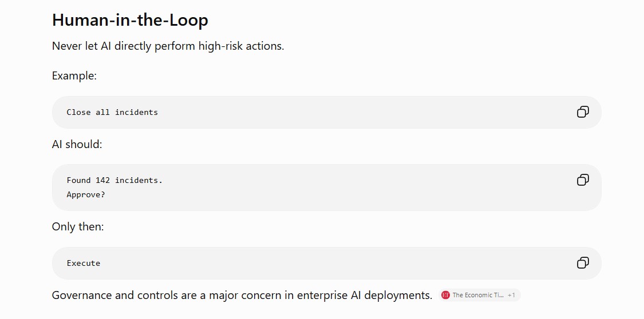Open The Economic Times citation source
This screenshot has height=319, width=644.
tap(477, 295)
